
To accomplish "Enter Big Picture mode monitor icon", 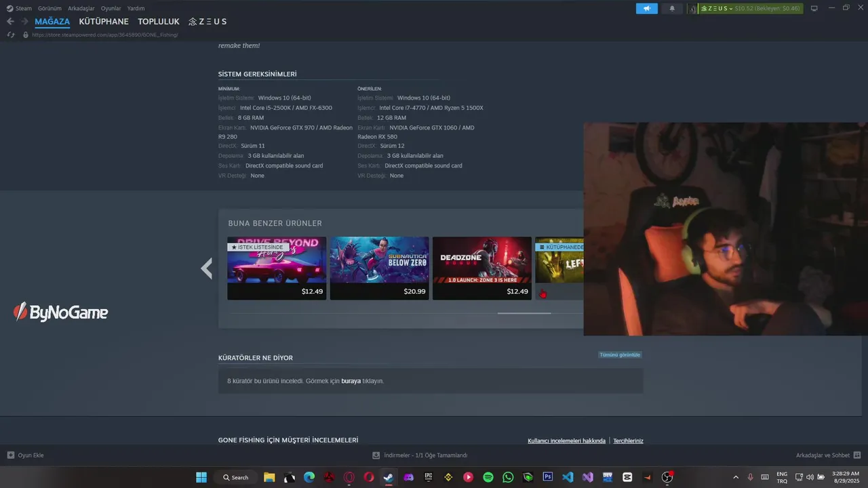I will [x=814, y=8].
